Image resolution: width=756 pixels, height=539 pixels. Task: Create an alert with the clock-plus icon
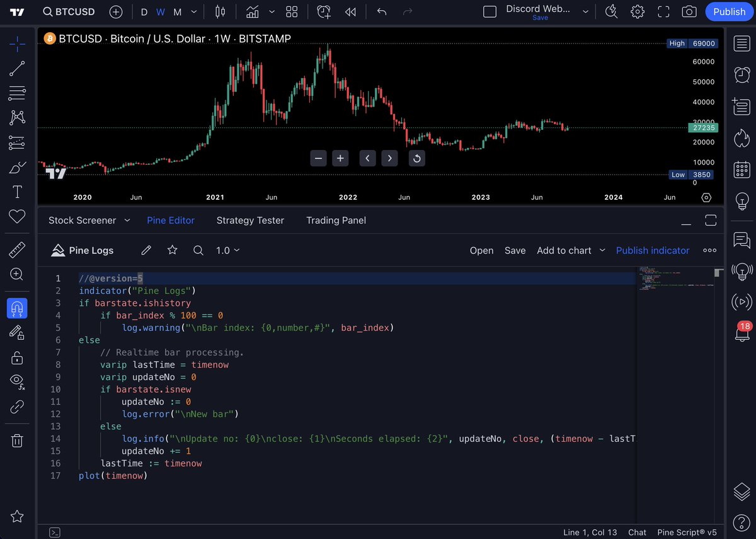[324, 12]
